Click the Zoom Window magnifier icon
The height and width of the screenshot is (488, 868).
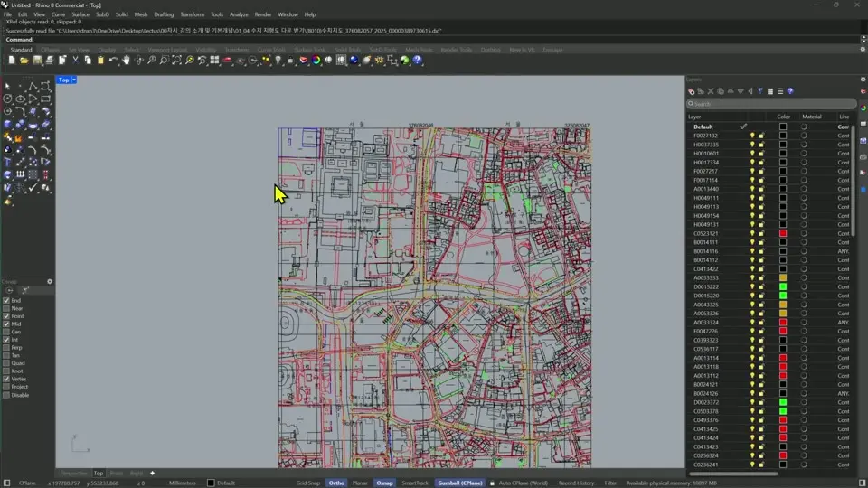coord(164,61)
